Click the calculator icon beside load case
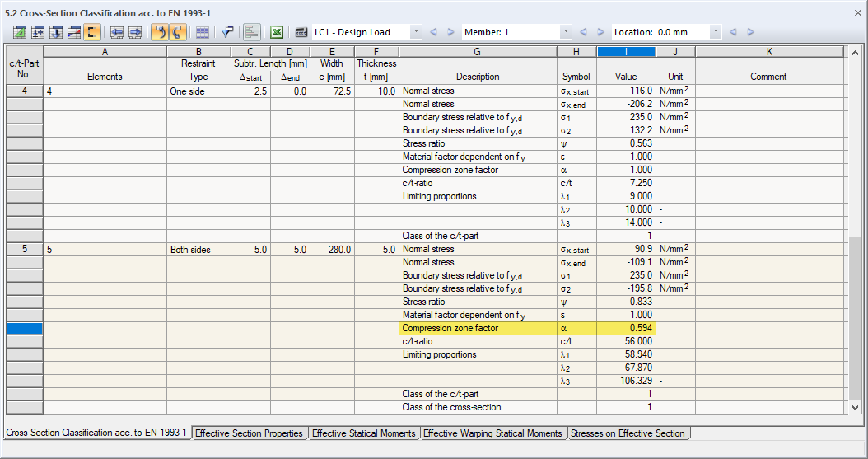Screen dimensions: 868x459 click(x=301, y=33)
